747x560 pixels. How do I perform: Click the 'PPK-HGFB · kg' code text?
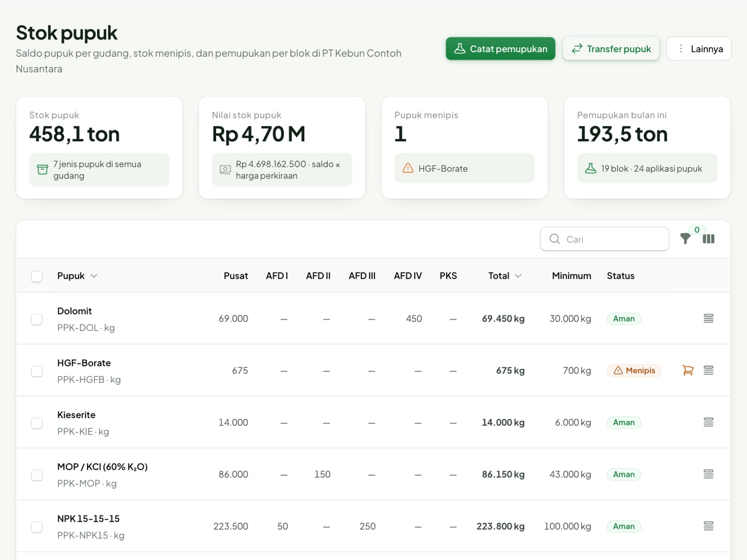89,379
